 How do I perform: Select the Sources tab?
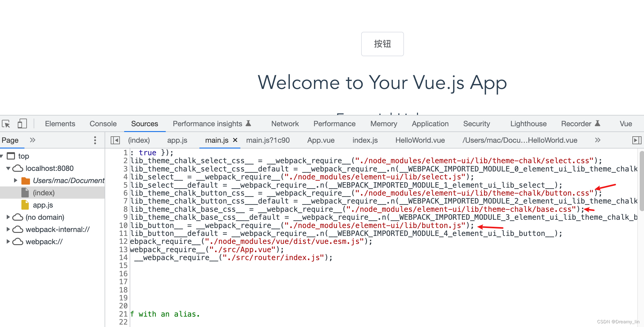(145, 124)
